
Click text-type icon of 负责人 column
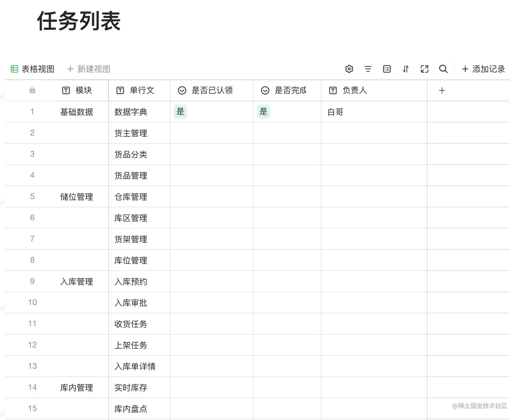pyautogui.click(x=333, y=90)
